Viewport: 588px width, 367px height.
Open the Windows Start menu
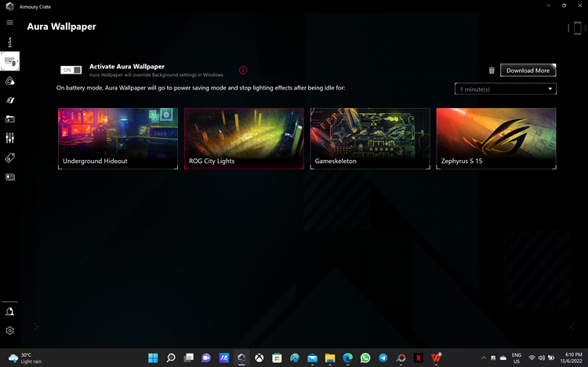tap(153, 358)
